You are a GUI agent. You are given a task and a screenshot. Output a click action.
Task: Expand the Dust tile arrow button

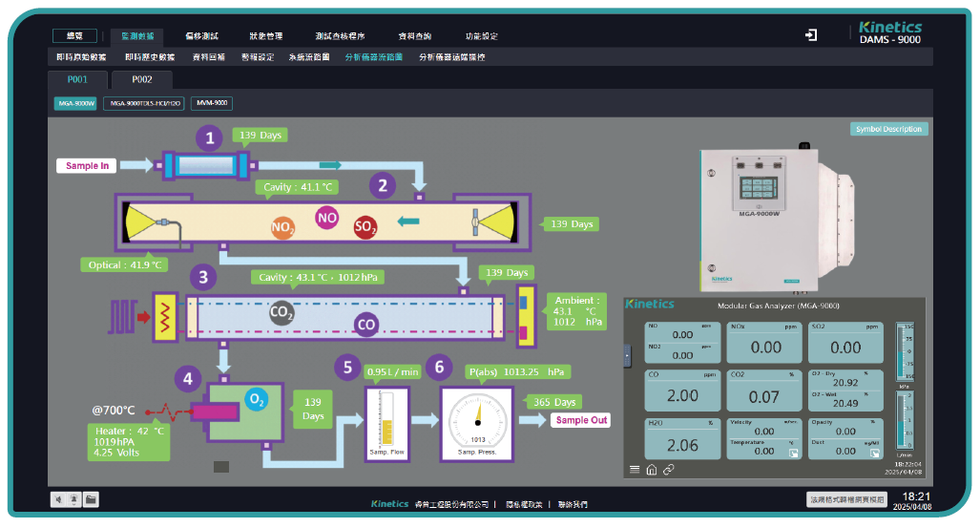tap(875, 453)
